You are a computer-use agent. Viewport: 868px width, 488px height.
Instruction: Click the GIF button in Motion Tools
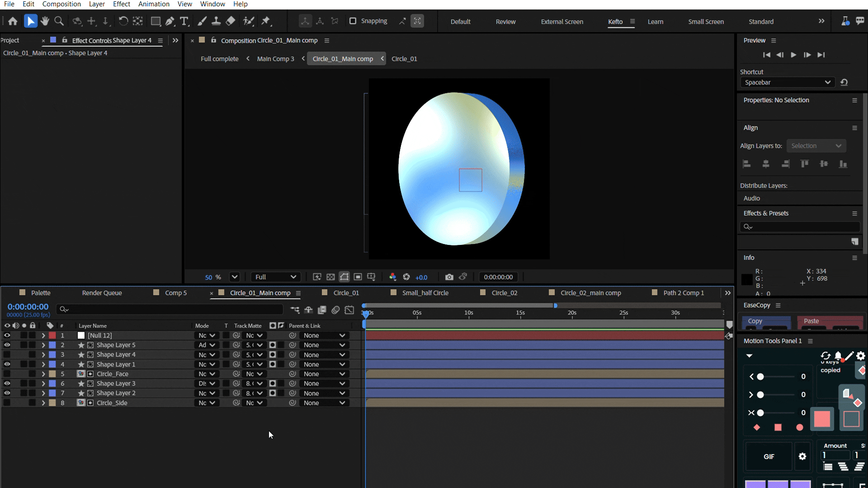(769, 456)
